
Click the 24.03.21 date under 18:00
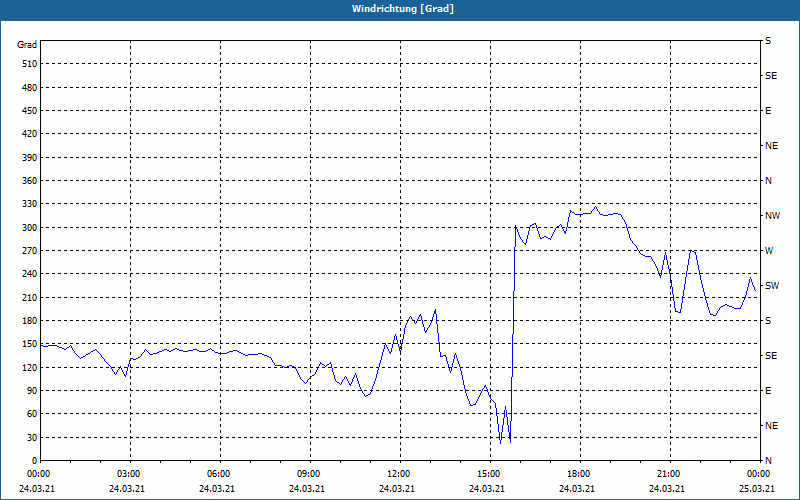pos(577,489)
